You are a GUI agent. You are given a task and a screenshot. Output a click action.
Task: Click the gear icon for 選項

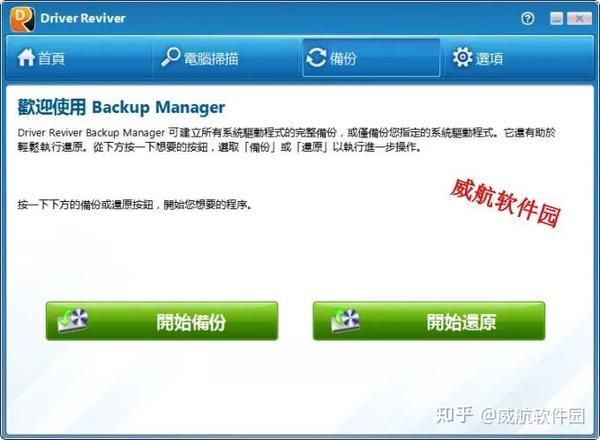462,57
